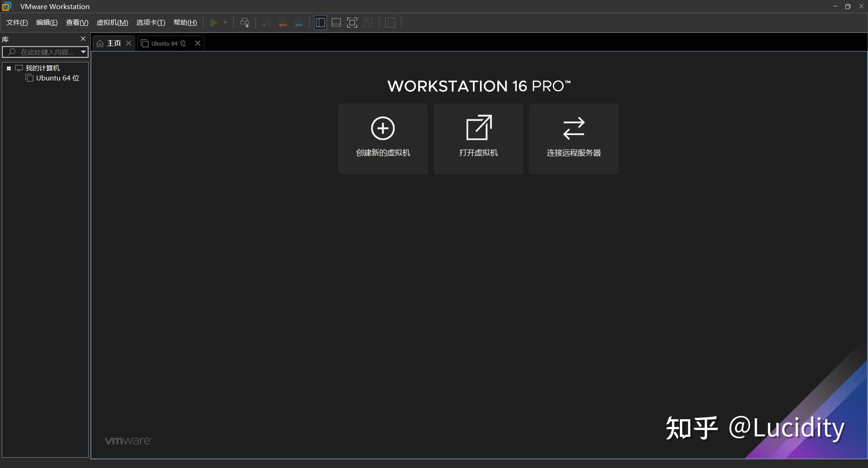Toggle the thumbnail bar view icon
The image size is (868, 468).
[336, 23]
